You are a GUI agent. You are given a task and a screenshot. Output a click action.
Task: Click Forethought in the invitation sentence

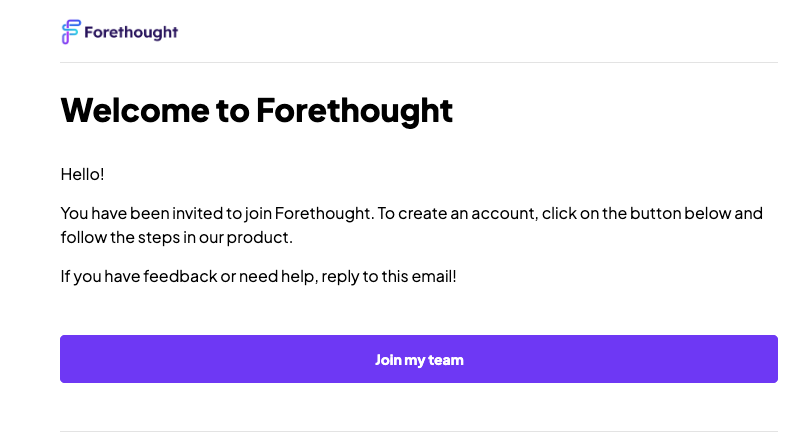[x=323, y=213]
